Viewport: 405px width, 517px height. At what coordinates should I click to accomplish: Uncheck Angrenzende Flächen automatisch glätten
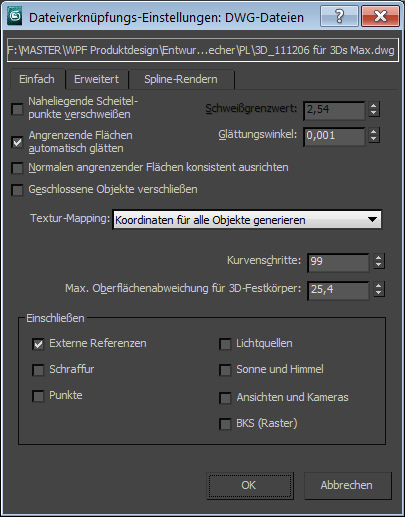coord(17,142)
